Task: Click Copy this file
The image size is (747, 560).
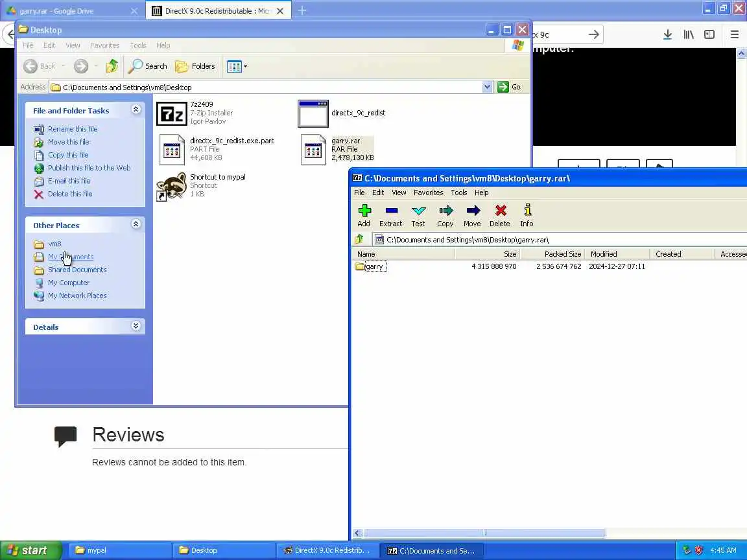Action: pyautogui.click(x=68, y=155)
